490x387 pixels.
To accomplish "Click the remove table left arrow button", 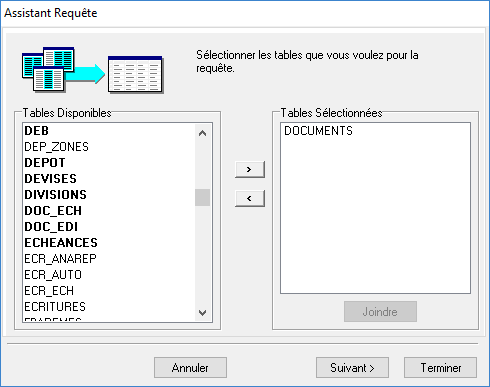I will click(250, 198).
